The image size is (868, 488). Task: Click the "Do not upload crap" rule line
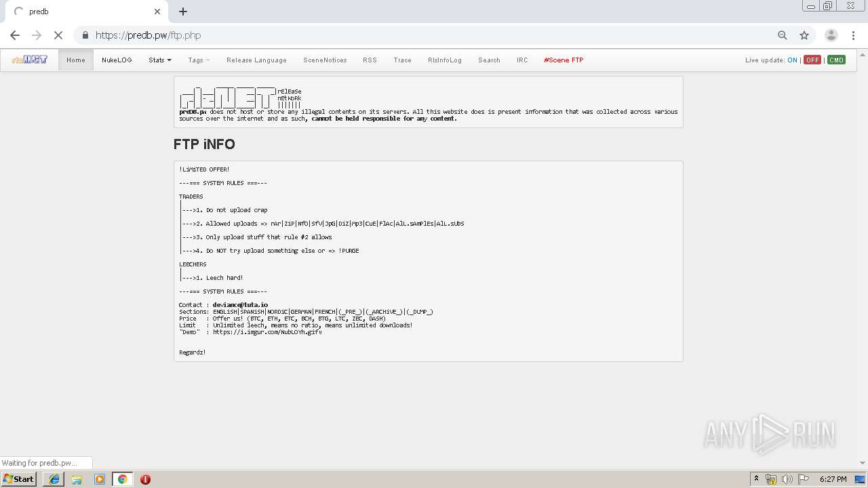click(x=237, y=210)
